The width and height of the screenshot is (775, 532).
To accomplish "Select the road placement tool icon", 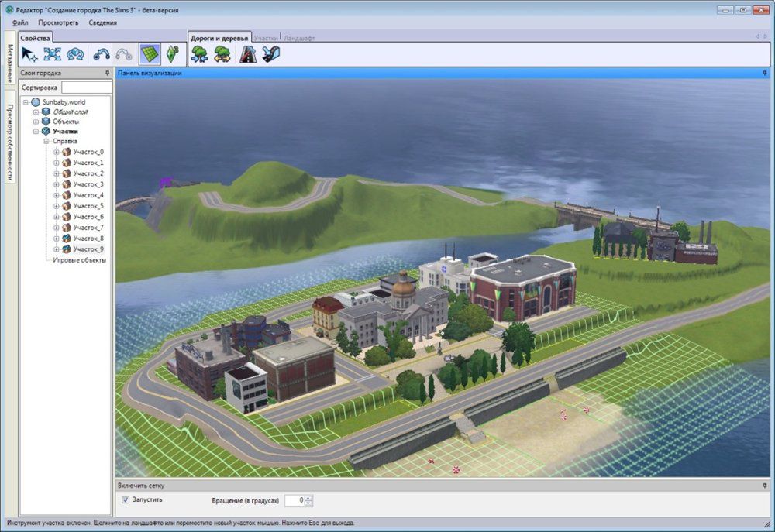I will pos(248,54).
